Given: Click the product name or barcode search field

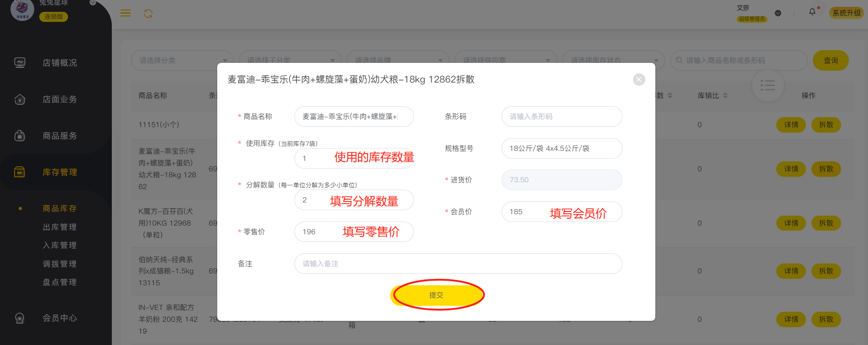Looking at the screenshot, I should coord(738,60).
